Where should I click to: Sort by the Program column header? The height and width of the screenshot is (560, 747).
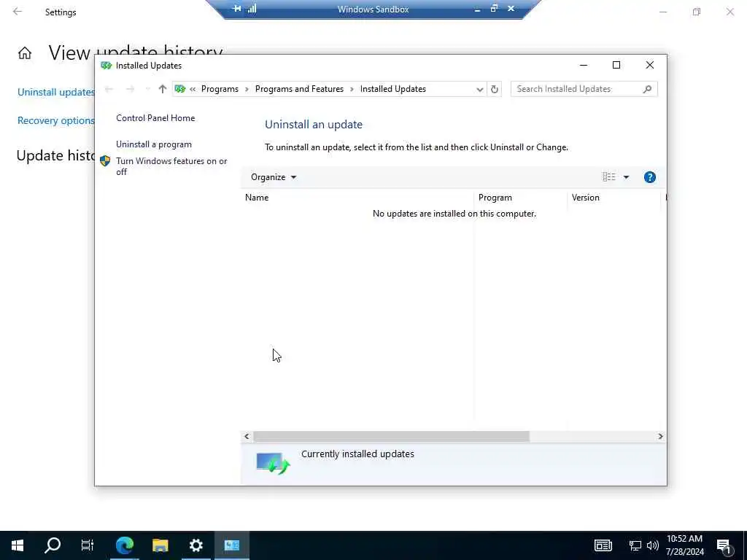(520, 198)
